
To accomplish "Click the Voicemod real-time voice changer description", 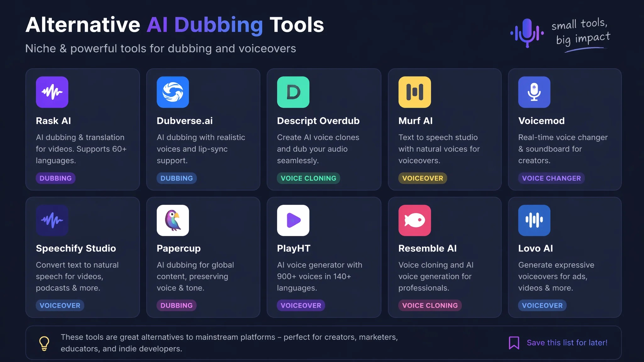I will point(563,149).
